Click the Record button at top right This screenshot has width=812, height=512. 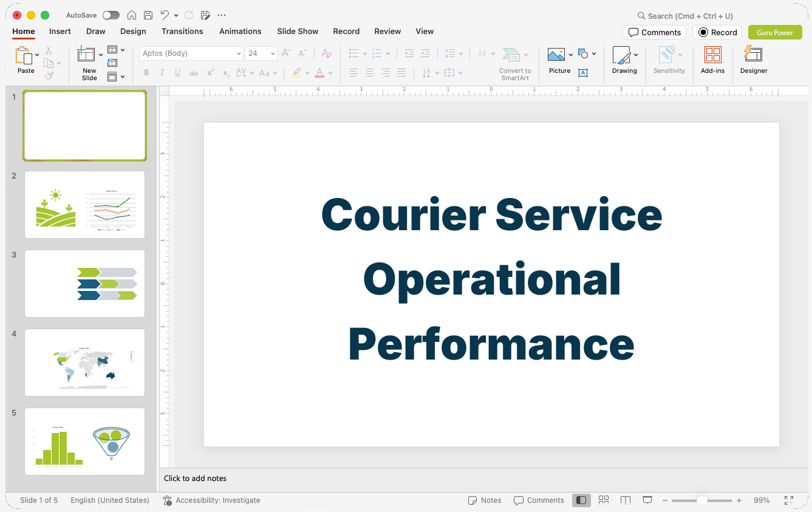coord(717,32)
